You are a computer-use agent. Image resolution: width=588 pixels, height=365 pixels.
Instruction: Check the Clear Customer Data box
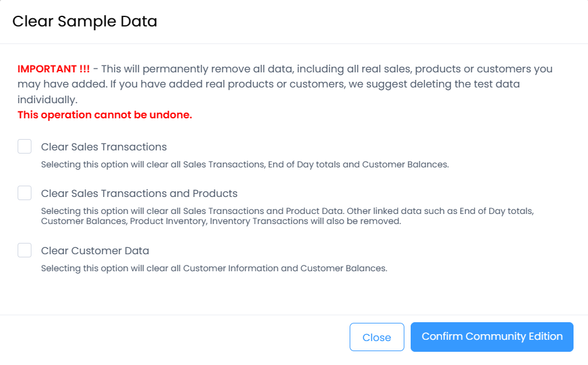[x=25, y=250]
